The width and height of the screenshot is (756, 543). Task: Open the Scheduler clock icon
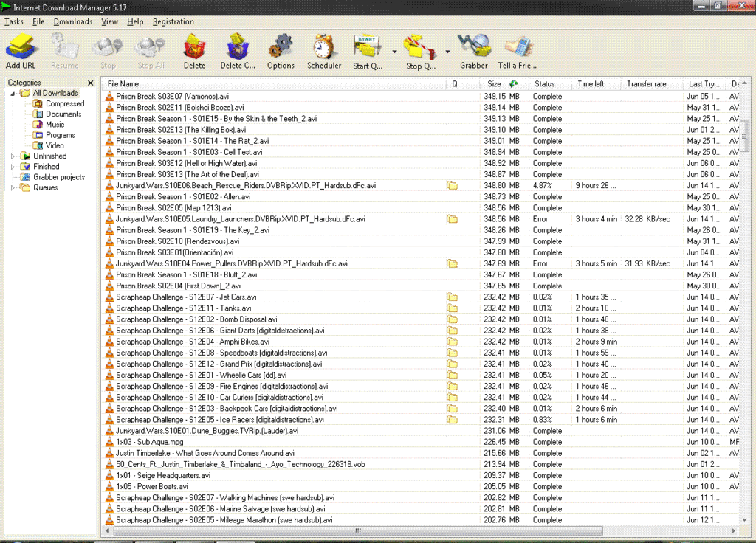(x=324, y=52)
